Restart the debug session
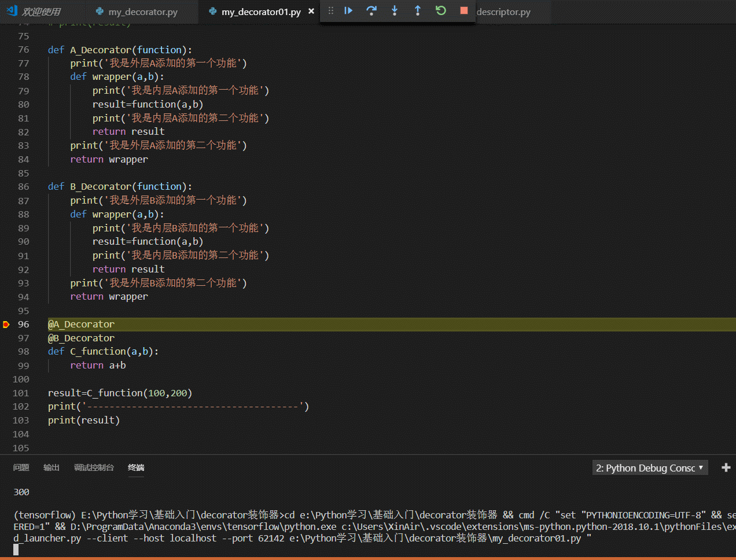 (441, 10)
